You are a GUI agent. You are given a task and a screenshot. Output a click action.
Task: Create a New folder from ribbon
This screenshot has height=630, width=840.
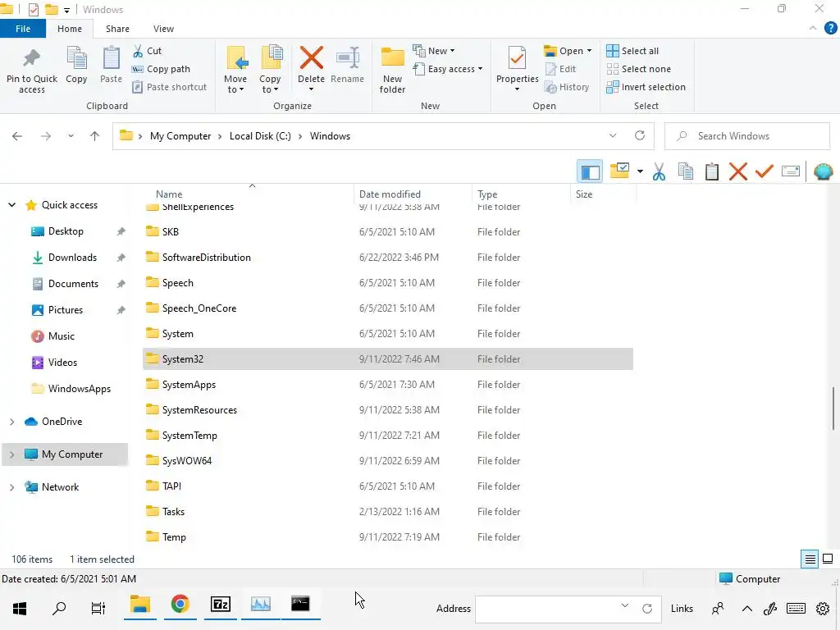(x=392, y=70)
